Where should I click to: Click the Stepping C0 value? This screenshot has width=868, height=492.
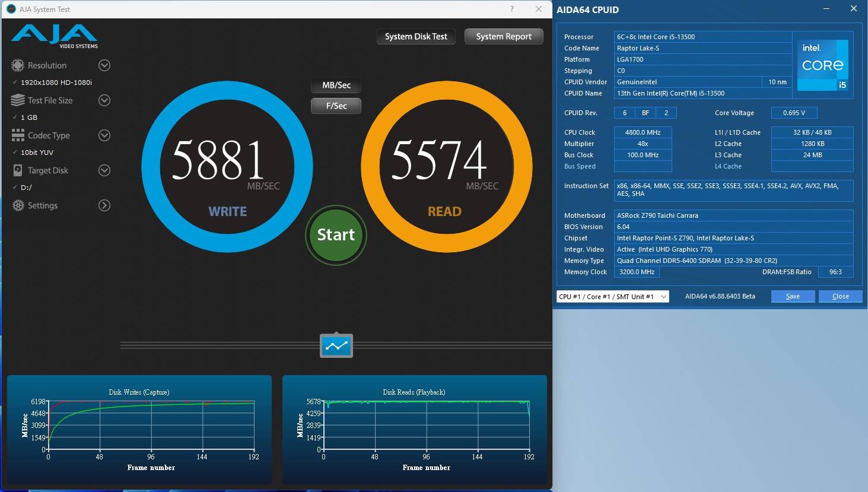tap(703, 71)
